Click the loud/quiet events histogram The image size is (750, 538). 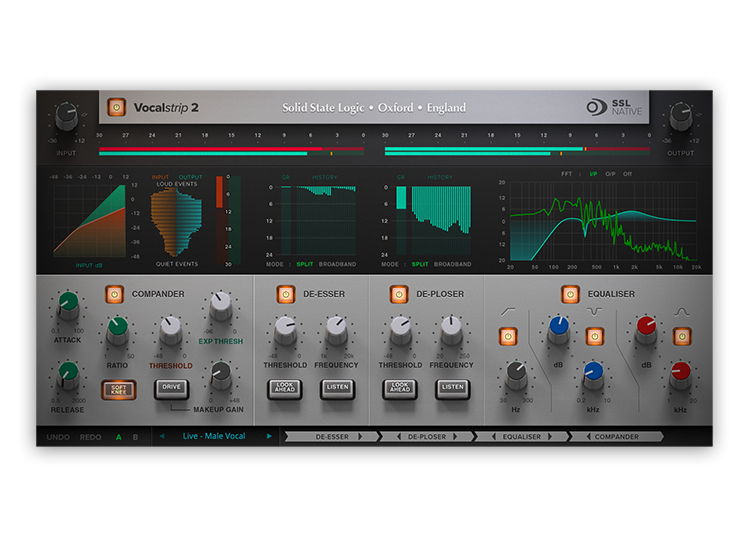[176, 222]
